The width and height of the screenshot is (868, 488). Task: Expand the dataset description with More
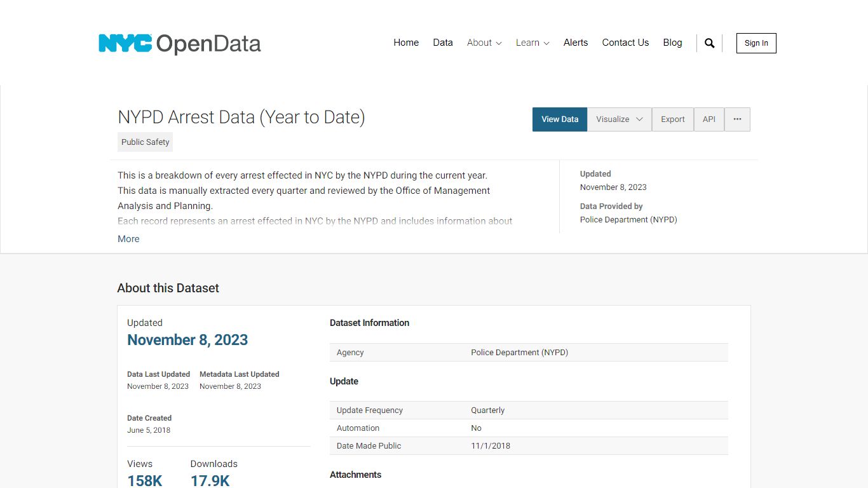click(x=128, y=238)
